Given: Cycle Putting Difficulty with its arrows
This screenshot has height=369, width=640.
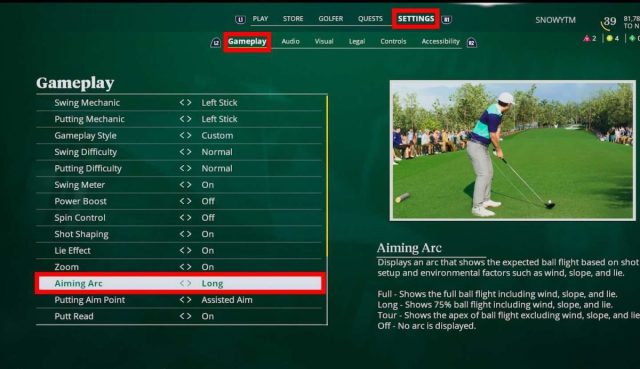Looking at the screenshot, I should pyautogui.click(x=185, y=168).
